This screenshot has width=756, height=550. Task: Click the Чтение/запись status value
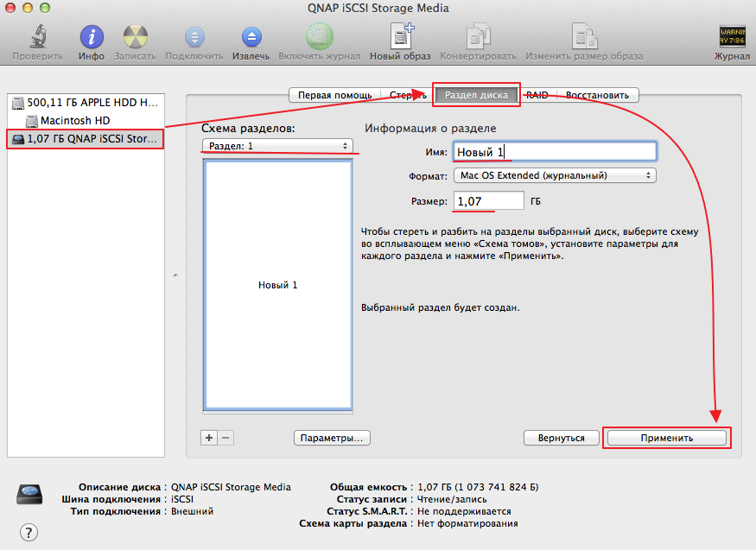coord(452,499)
